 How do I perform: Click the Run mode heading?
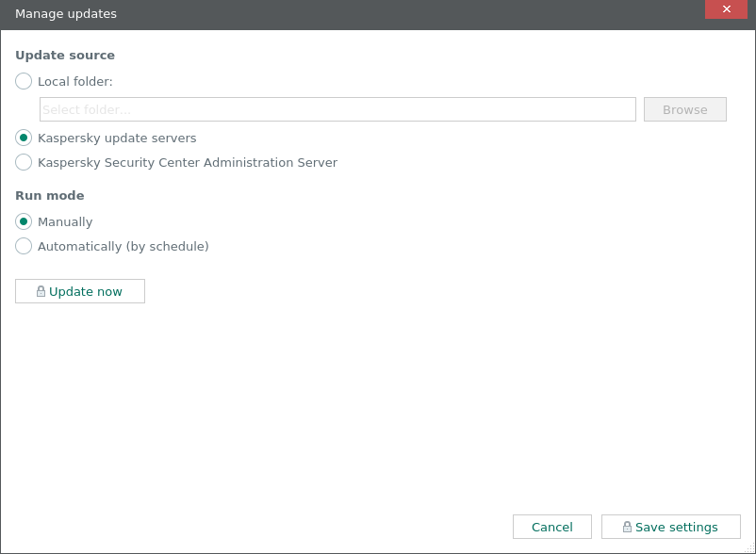pyautogui.click(x=50, y=196)
